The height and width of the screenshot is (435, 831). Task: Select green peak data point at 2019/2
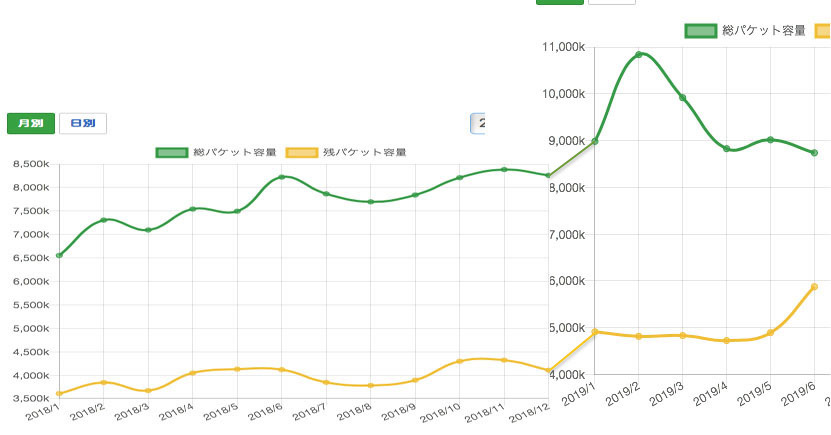pyautogui.click(x=639, y=54)
